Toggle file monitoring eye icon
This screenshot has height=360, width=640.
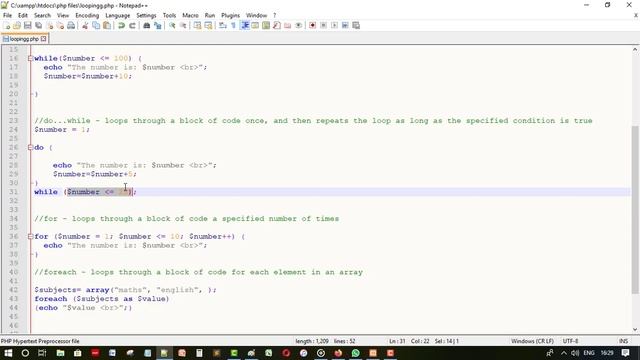298,25
